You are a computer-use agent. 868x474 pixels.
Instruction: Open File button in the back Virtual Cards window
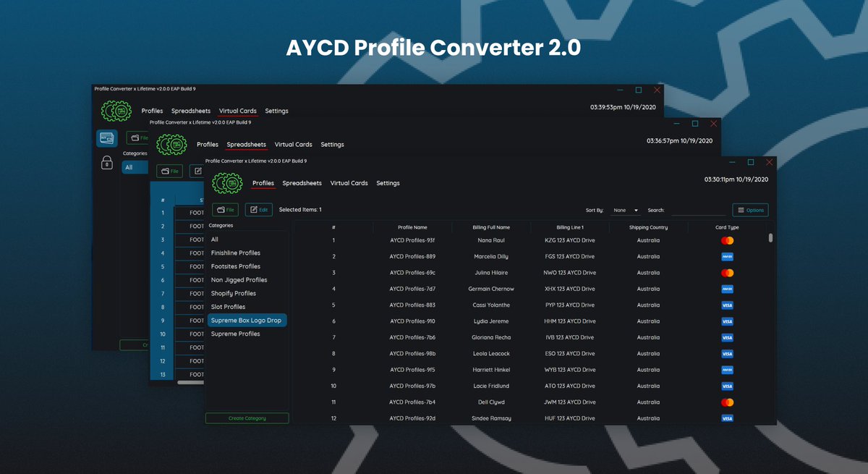coord(138,137)
